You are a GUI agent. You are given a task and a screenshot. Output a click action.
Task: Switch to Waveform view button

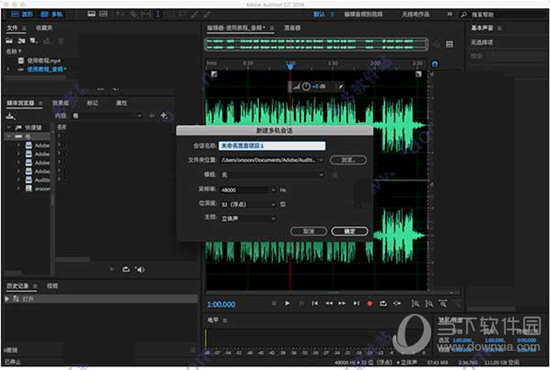click(x=22, y=14)
